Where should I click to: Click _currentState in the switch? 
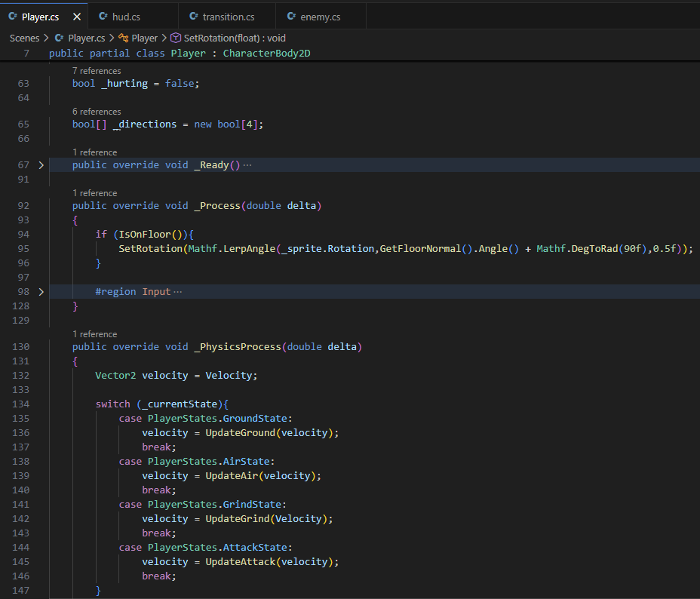click(x=180, y=404)
